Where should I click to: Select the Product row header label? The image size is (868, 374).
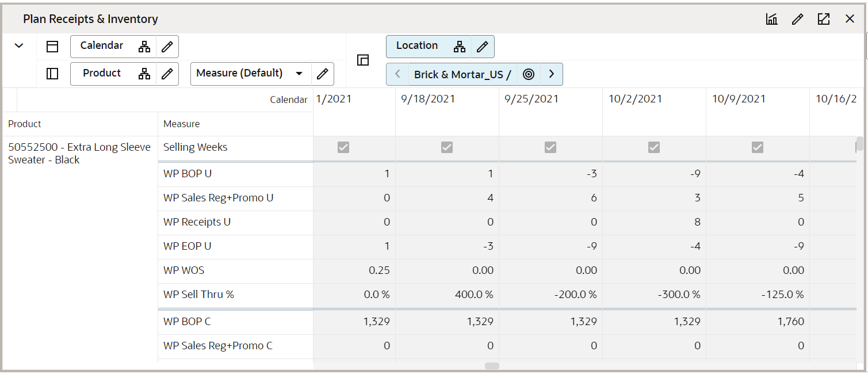pos(23,124)
